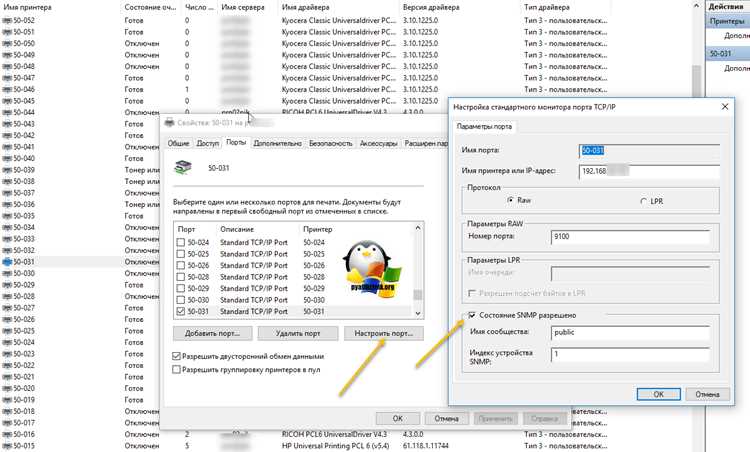
Task: Select printer icon for 50-018
Action: point(7,411)
